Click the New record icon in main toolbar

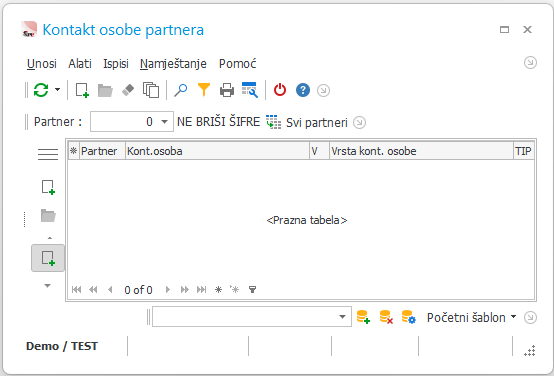point(82,90)
